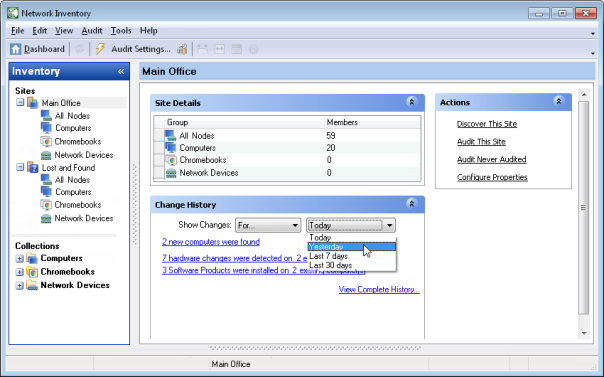Select Chromebooks under Main Office
The height and width of the screenshot is (377, 604).
coord(78,141)
